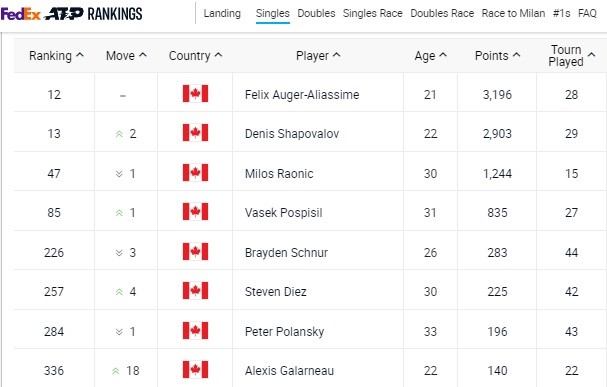Switch to the Doubles tab
This screenshot has height=387, width=607.
pyautogui.click(x=316, y=14)
